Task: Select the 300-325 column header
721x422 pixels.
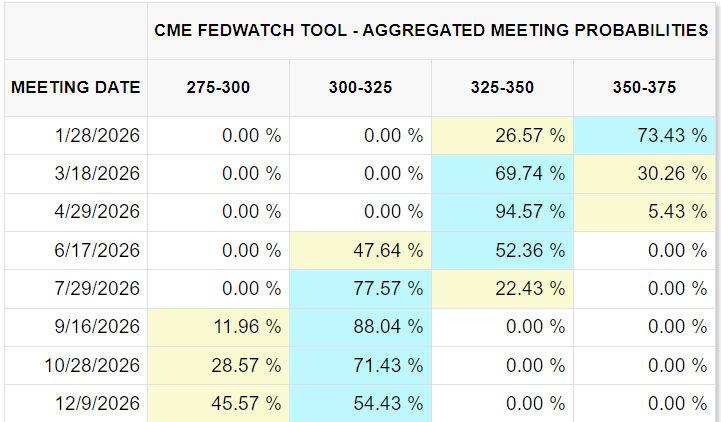Action: tap(360, 87)
